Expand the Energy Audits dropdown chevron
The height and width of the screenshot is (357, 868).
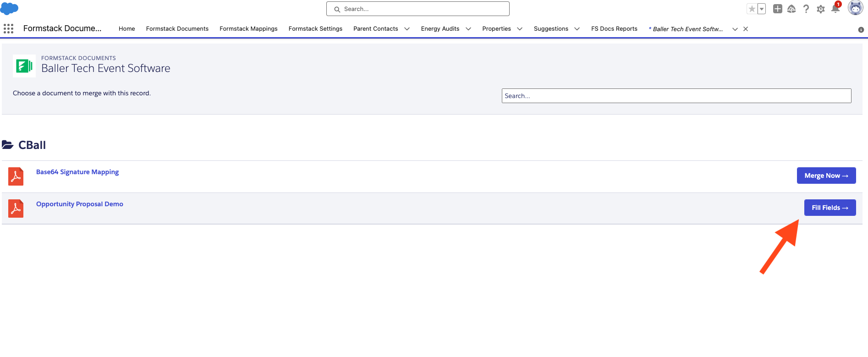[468, 29]
